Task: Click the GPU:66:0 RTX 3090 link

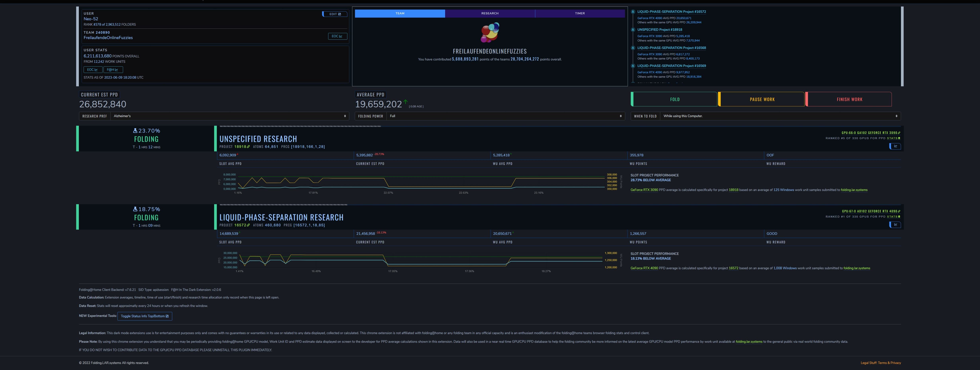Action: click(871, 133)
